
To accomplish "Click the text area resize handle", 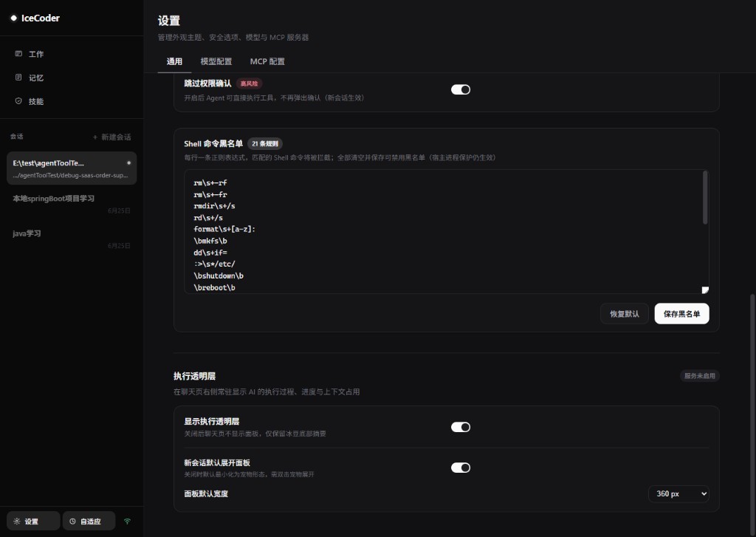I will point(705,290).
